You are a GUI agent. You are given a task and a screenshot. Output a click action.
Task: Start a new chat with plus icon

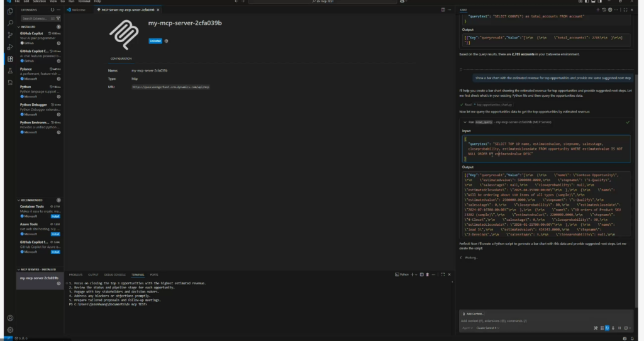pyautogui.click(x=598, y=10)
